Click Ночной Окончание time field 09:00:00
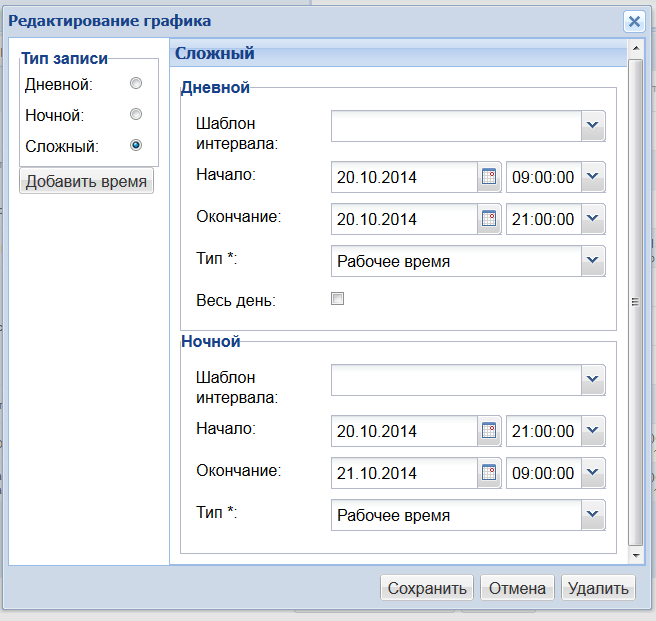Screen dimensions: 656x621 coord(544,473)
